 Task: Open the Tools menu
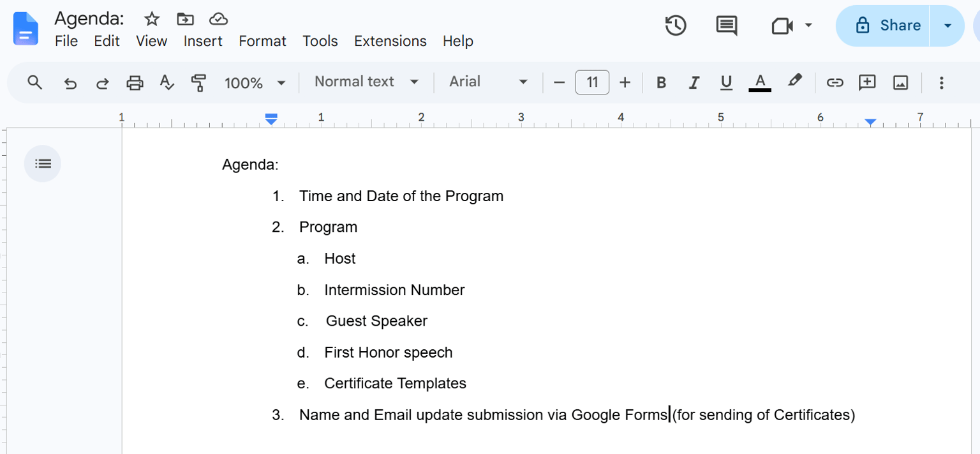[320, 41]
